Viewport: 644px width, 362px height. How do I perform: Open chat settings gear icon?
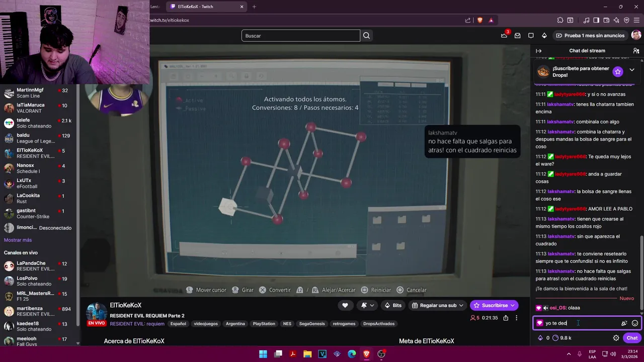pos(616,338)
